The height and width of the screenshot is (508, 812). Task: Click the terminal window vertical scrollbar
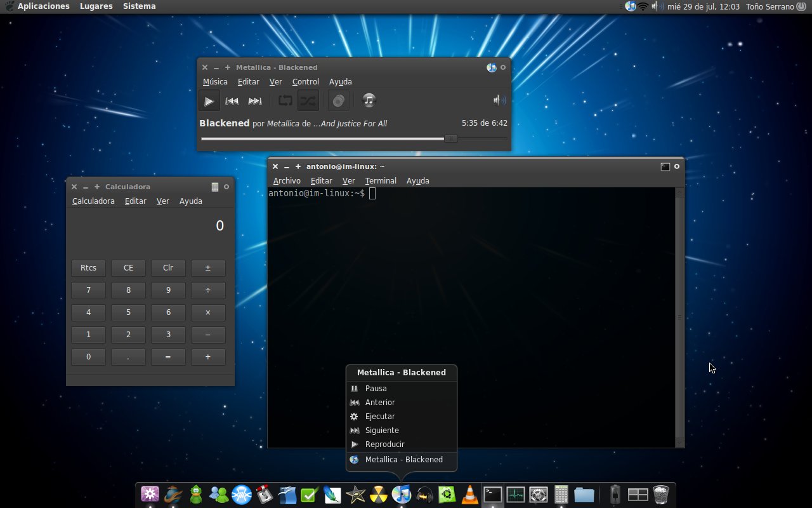pos(679,317)
